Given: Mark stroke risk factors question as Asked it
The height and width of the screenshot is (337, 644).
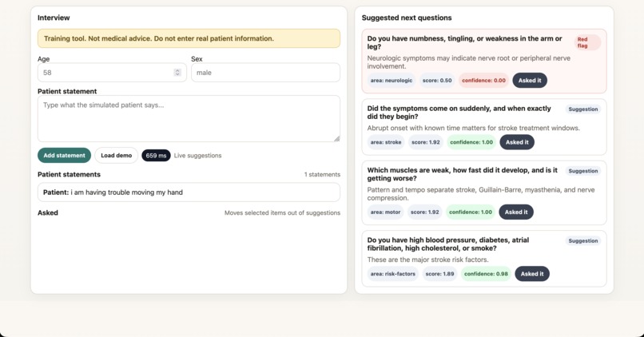Looking at the screenshot, I should 532,274.
